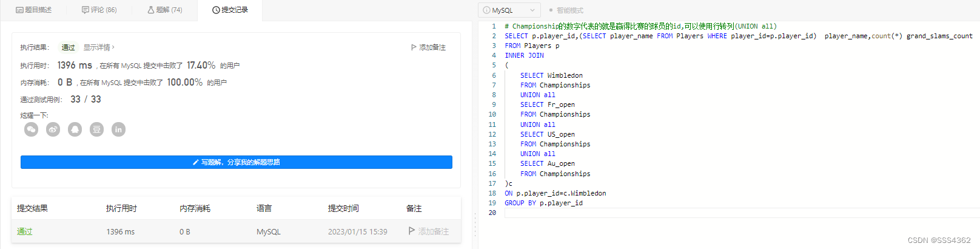Click the 提交结果 column header
Viewport: 980px width, 249px height.
pyautogui.click(x=33, y=208)
